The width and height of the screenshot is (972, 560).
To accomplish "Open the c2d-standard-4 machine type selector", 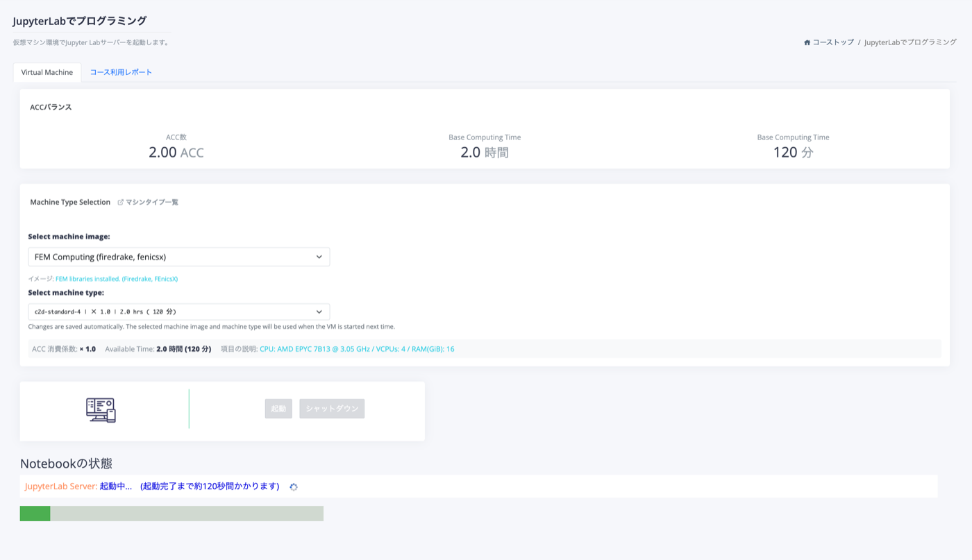I will pos(179,312).
